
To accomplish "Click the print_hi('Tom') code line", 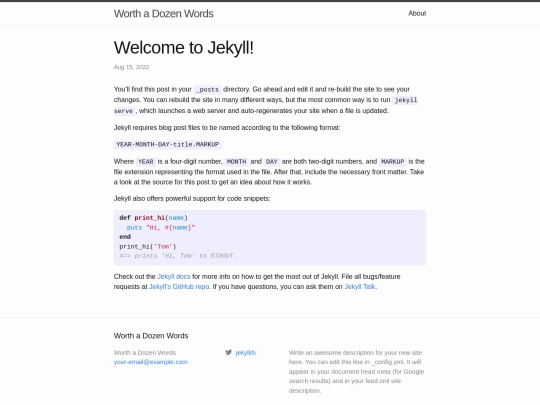I will [x=148, y=247].
